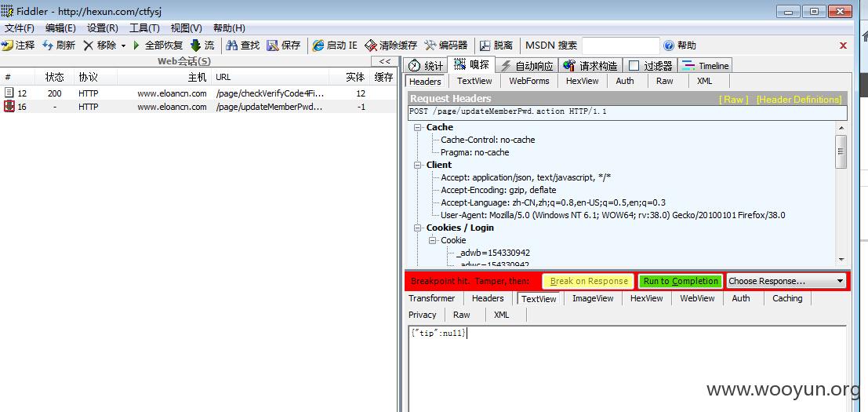The height and width of the screenshot is (412, 868).
Task: Collapse the Web sessions panel with << button
Action: coord(385,61)
